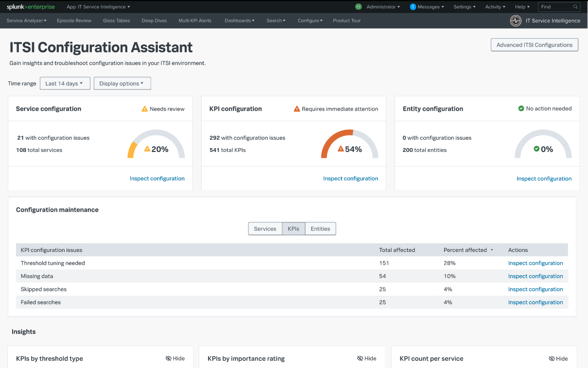Click the IT Service Intelligence pulse icon
The width and height of the screenshot is (588, 368).
click(x=515, y=20)
